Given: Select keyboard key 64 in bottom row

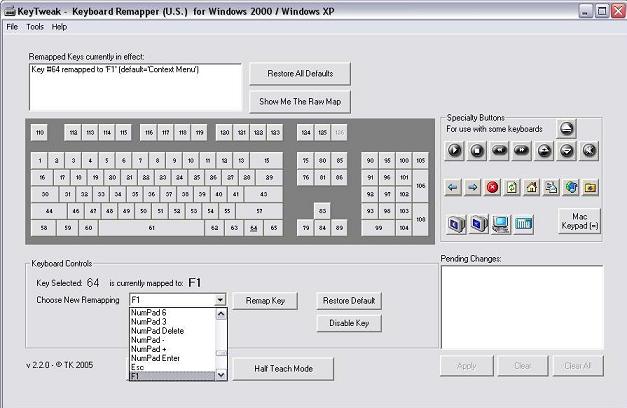Looking at the screenshot, I should pyautogui.click(x=254, y=228).
